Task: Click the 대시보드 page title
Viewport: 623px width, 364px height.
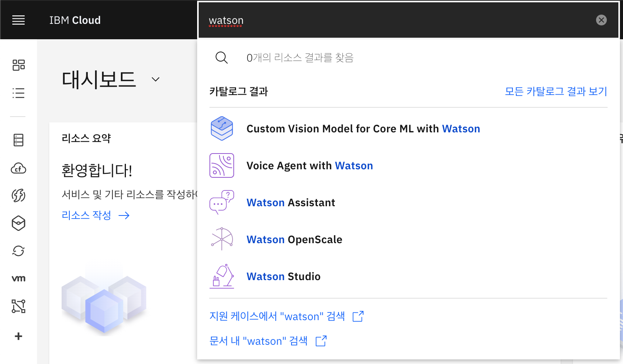Action: click(99, 79)
